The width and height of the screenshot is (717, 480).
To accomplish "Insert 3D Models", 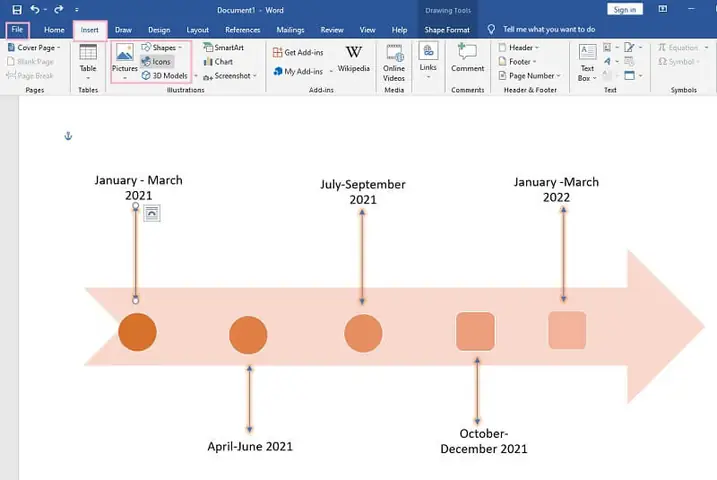I will (x=165, y=75).
